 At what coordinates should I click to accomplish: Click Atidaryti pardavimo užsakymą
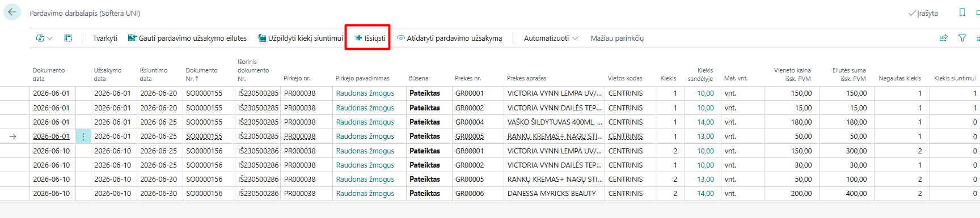tap(449, 38)
